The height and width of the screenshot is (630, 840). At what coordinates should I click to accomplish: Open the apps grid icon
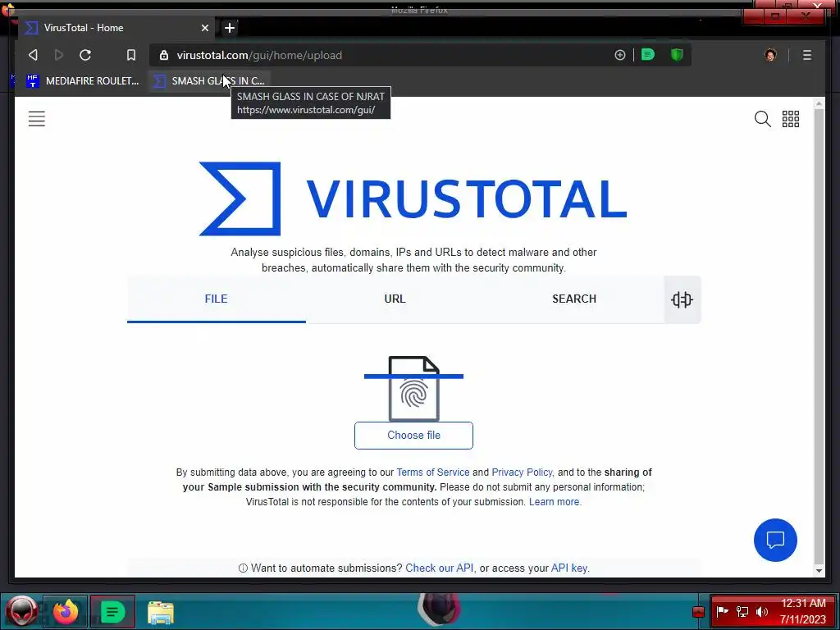[x=791, y=119]
